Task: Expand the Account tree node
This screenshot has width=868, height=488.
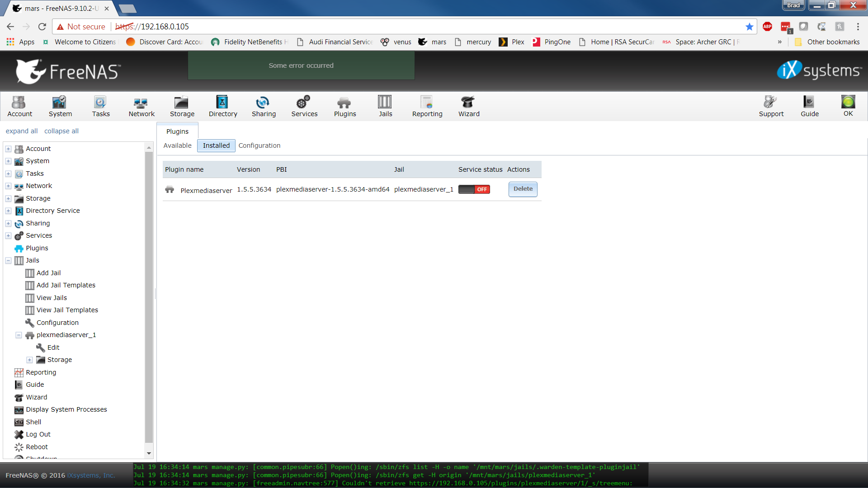Action: tap(8, 149)
